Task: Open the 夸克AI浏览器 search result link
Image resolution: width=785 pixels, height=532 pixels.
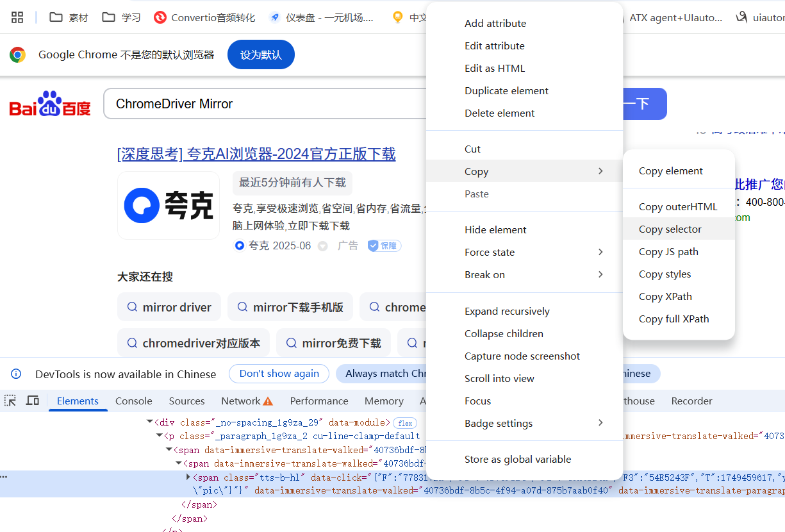Action: (x=256, y=154)
